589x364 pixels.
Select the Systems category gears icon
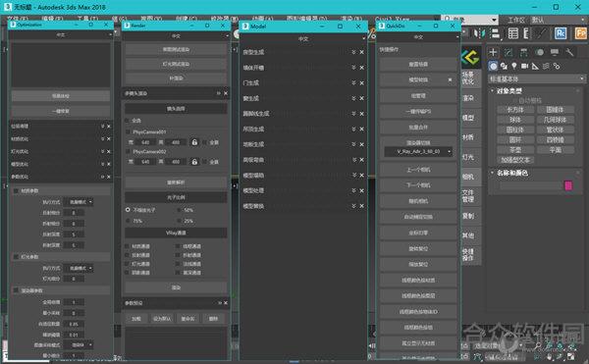(557, 67)
